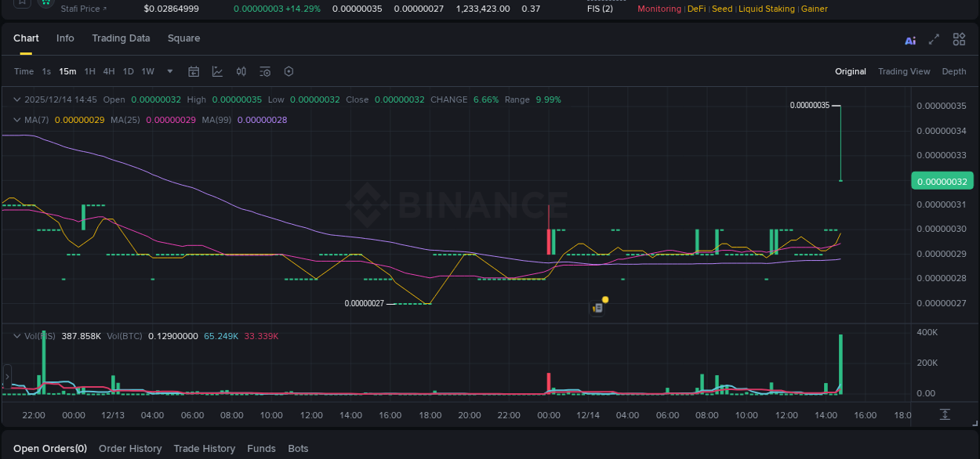The height and width of the screenshot is (459, 980).
Task: Switch to Trading View chart mode
Action: coord(904,71)
